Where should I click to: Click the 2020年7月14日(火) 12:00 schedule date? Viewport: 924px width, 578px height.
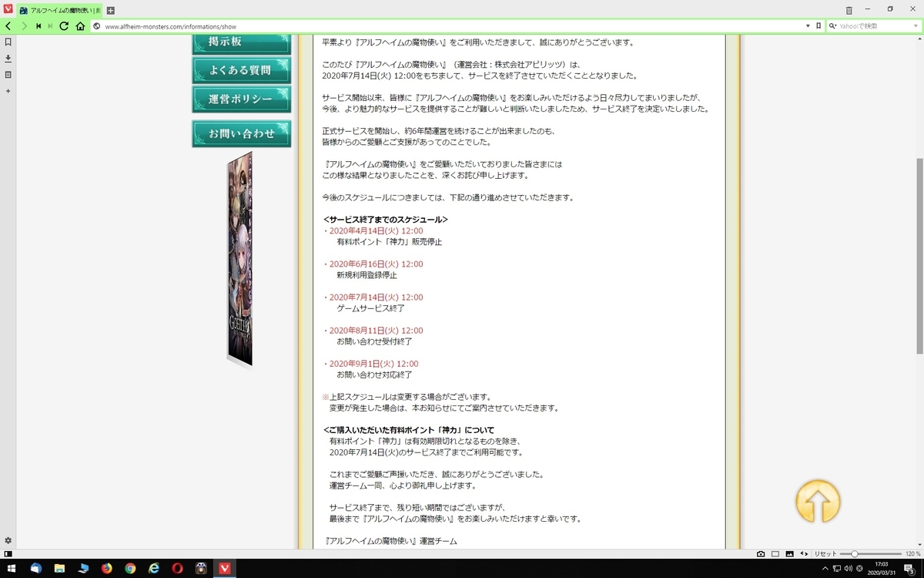(376, 297)
